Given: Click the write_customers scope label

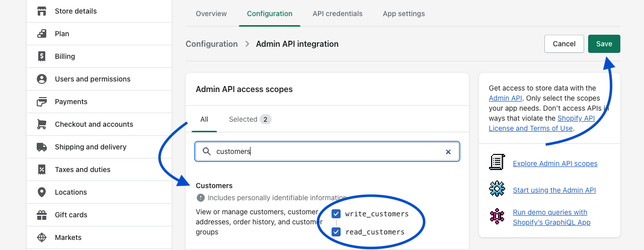Looking at the screenshot, I should [x=377, y=214].
